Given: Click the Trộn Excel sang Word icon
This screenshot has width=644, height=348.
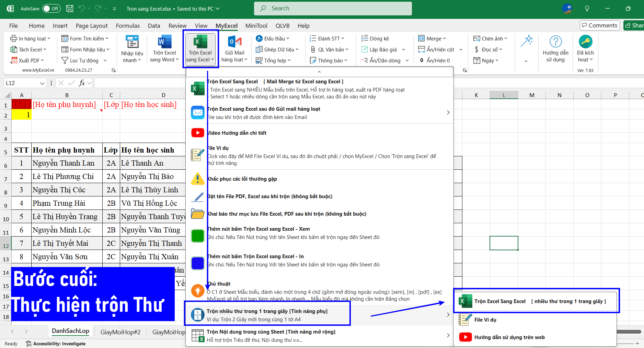Looking at the screenshot, I should tap(164, 42).
